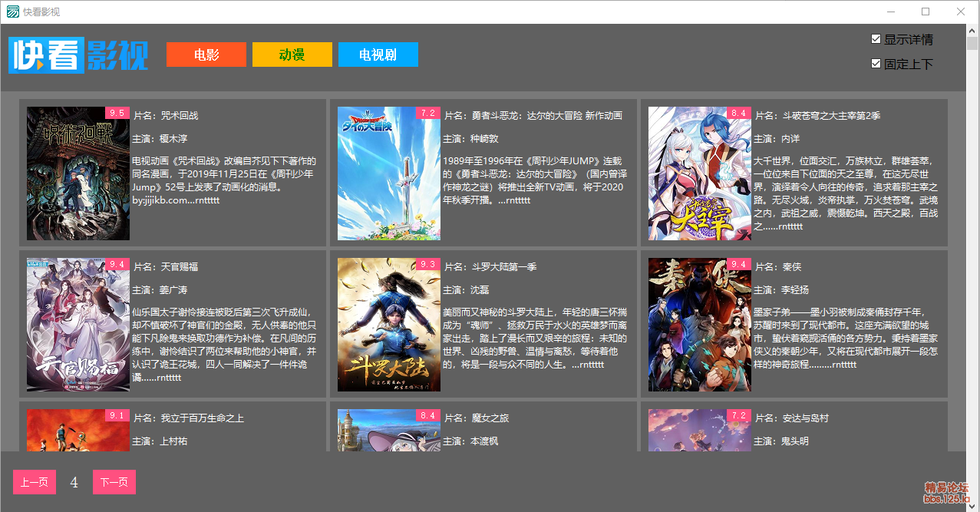This screenshot has width=980, height=512.
Task: Click the page number 4 indicator
Action: click(74, 482)
